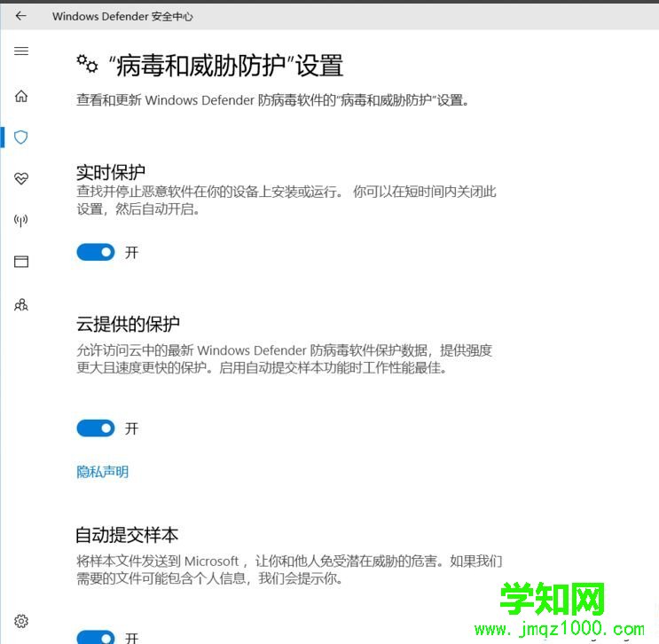
Task: Click the description starting 允许访问云中的最新
Action: pos(284,359)
